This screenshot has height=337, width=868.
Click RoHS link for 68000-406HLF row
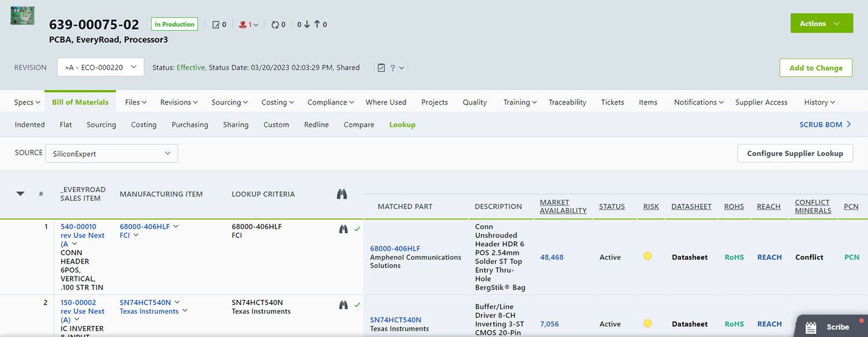pyautogui.click(x=734, y=257)
